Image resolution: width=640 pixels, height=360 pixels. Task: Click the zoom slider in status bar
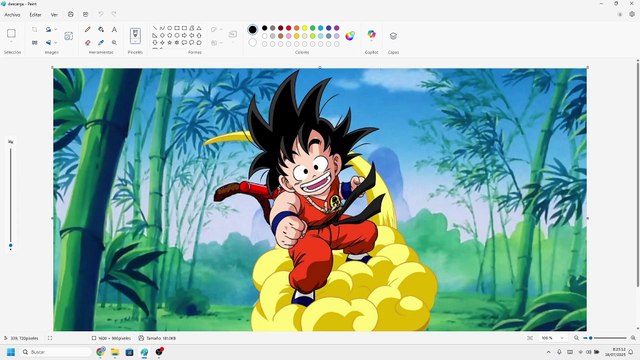pyautogui.click(x=606, y=338)
